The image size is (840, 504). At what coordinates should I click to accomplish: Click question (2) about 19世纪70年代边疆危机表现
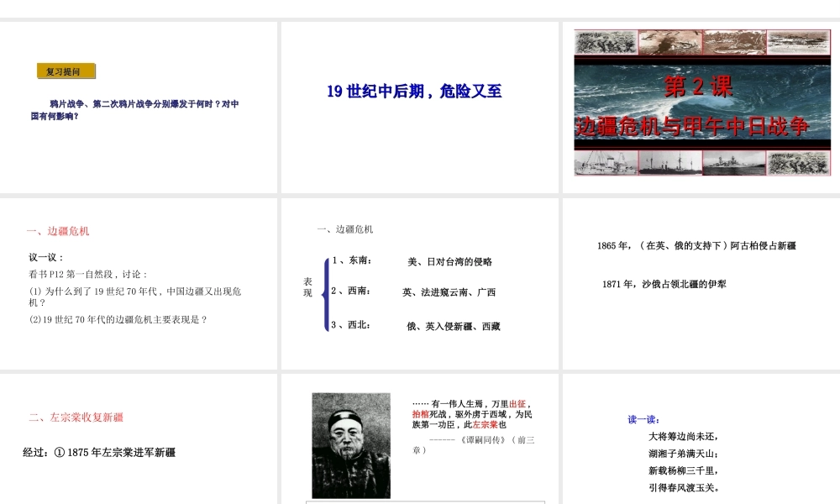point(118,319)
